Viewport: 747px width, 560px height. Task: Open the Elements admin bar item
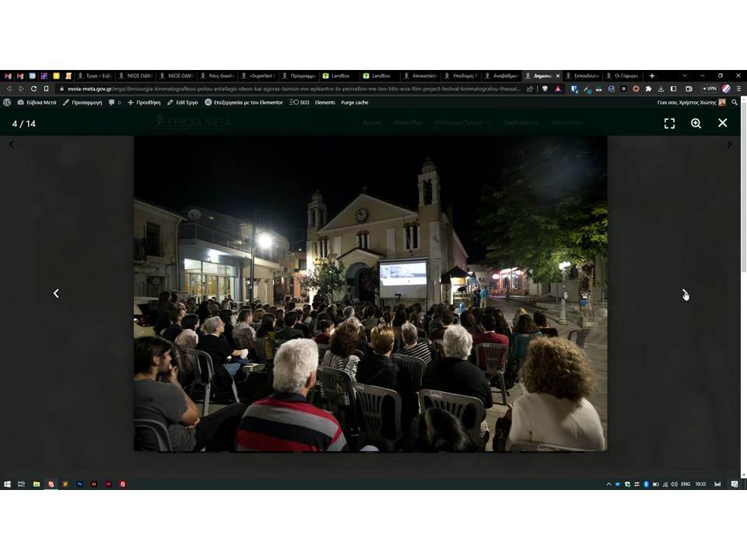[325, 103]
